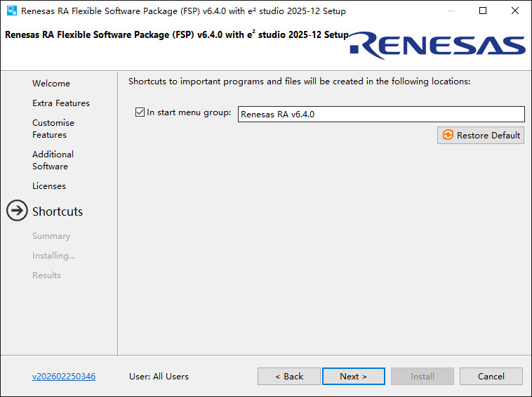The width and height of the screenshot is (532, 397).
Task: Select the current Shortcuts step label
Action: point(58,211)
